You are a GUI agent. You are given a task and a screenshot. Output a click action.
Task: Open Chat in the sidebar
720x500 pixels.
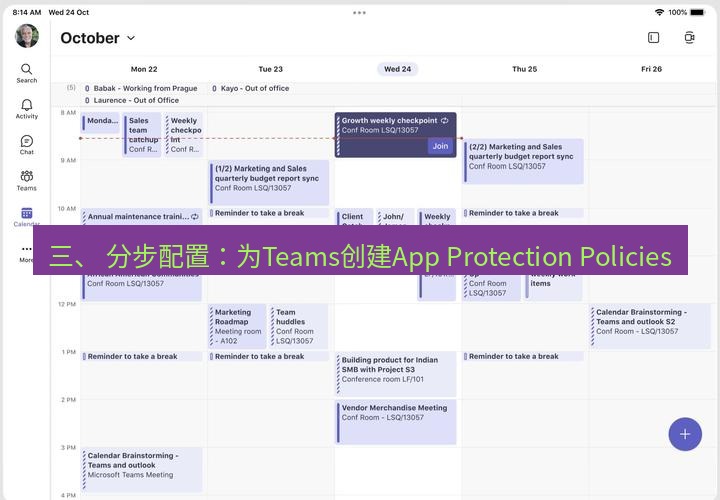pyautogui.click(x=27, y=145)
